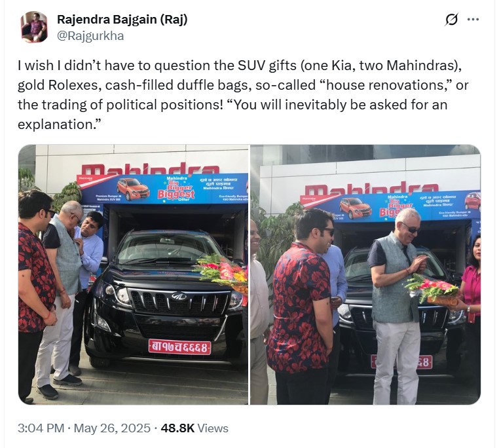
Task: Click Rajendra Bajgain's profile avatar
Action: (x=34, y=27)
